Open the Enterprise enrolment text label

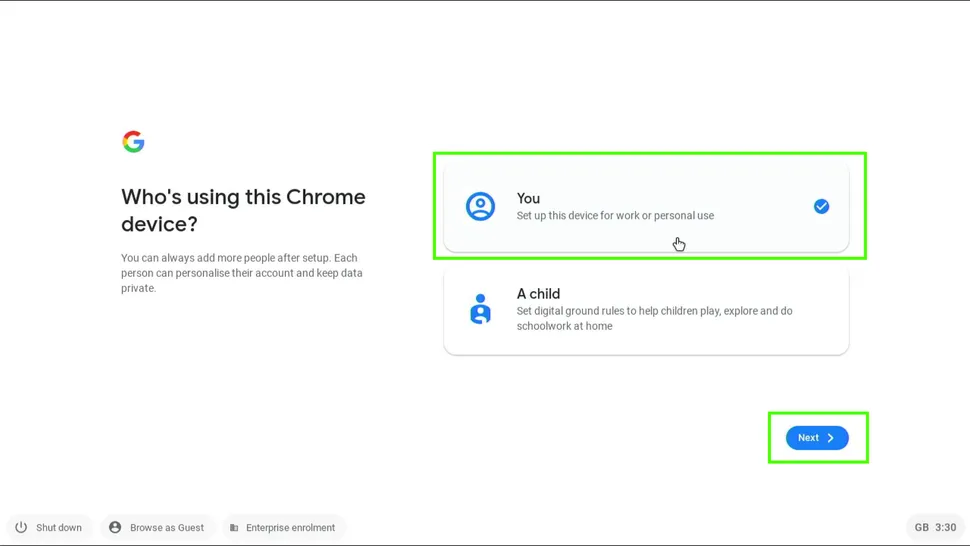(x=290, y=527)
